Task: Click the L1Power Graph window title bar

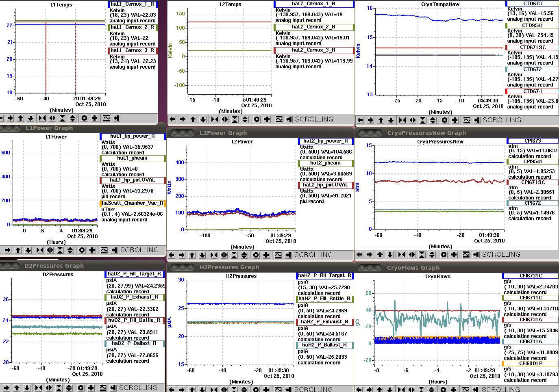Action: [x=83, y=128]
